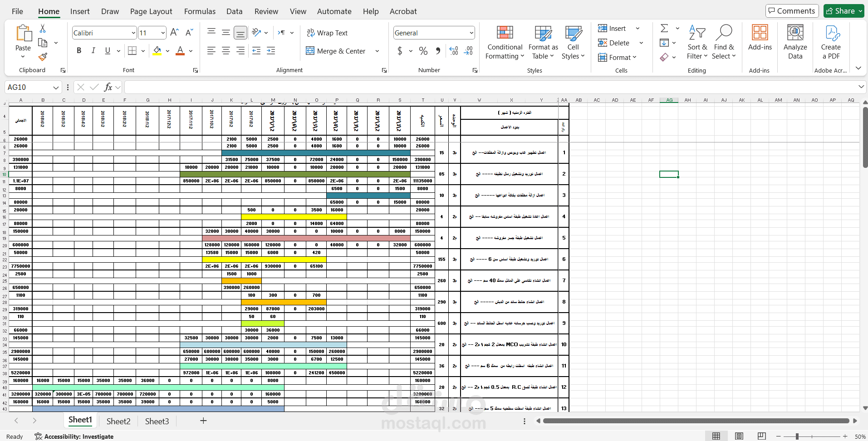Increase cell indent
This screenshot has height=441, width=868.
click(x=271, y=51)
